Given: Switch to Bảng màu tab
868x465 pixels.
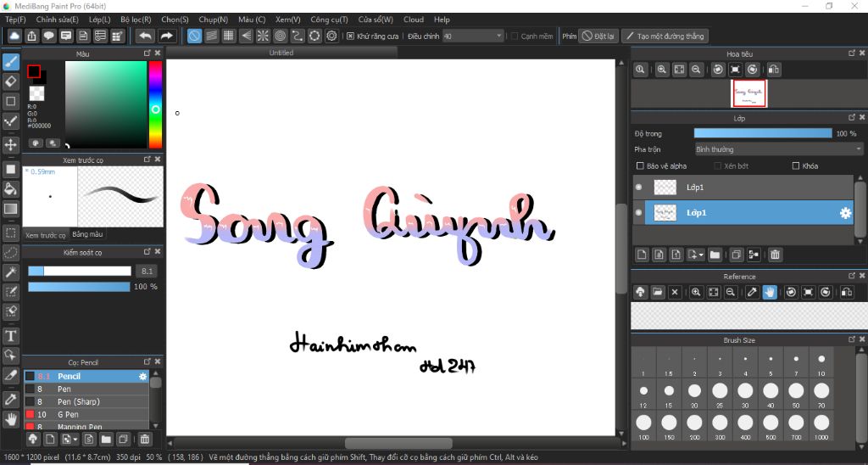Looking at the screenshot, I should pos(87,234).
